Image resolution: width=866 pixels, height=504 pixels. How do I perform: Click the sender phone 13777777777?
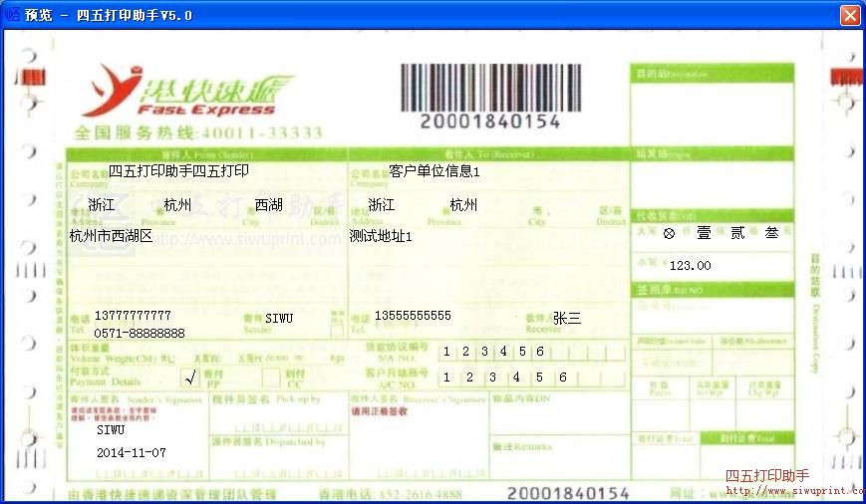click(x=133, y=316)
